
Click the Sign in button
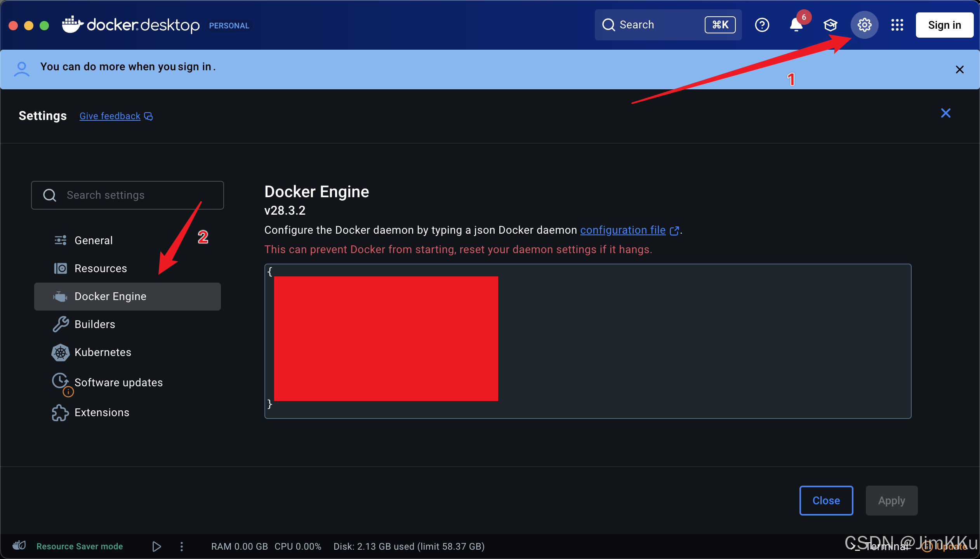click(944, 25)
